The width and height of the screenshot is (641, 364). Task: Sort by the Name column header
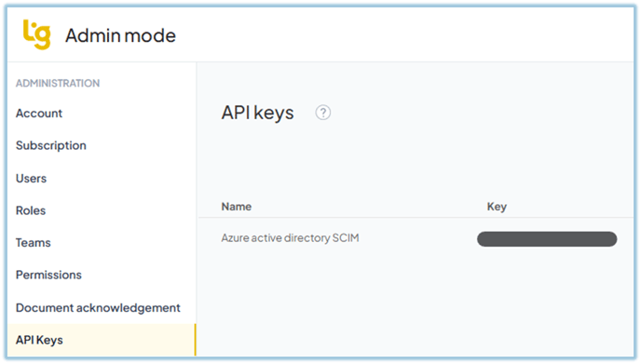point(237,207)
